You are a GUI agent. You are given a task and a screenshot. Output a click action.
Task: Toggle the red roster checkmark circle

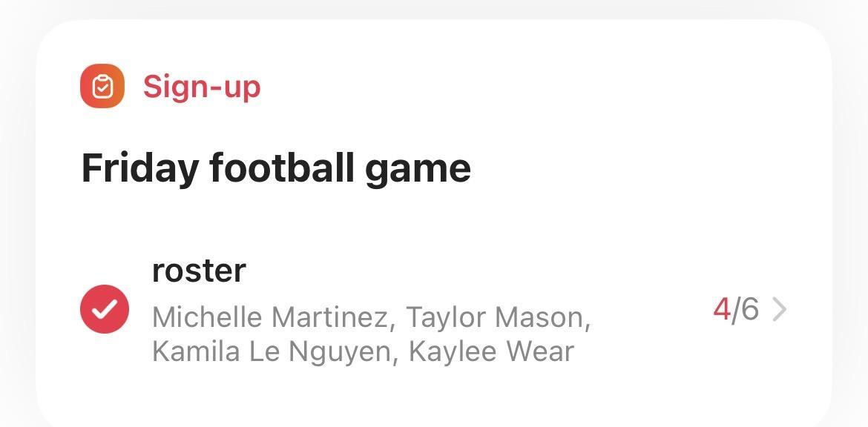pyautogui.click(x=105, y=309)
